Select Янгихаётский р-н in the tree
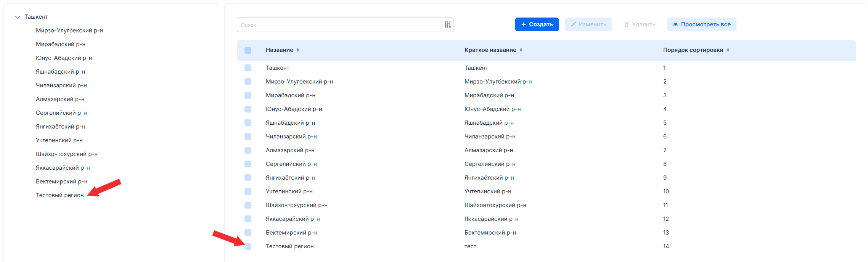Screen dimensions: 868x262 (61, 127)
